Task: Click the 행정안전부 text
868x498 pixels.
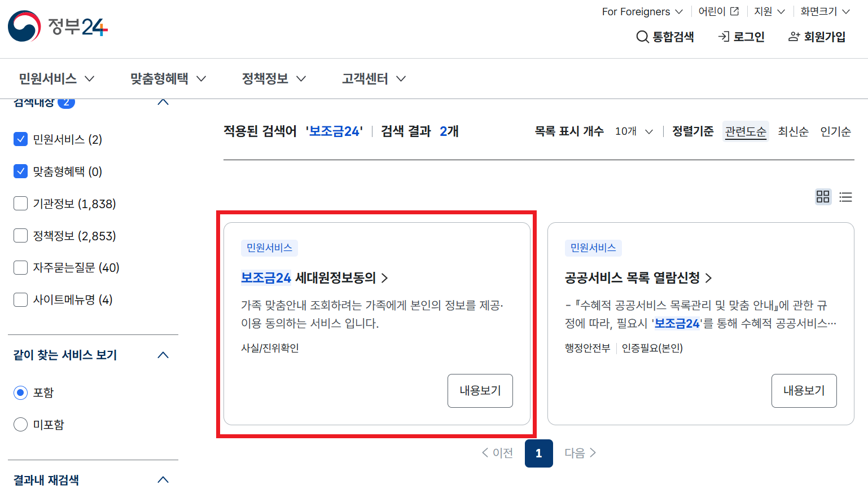Action: pyautogui.click(x=588, y=348)
